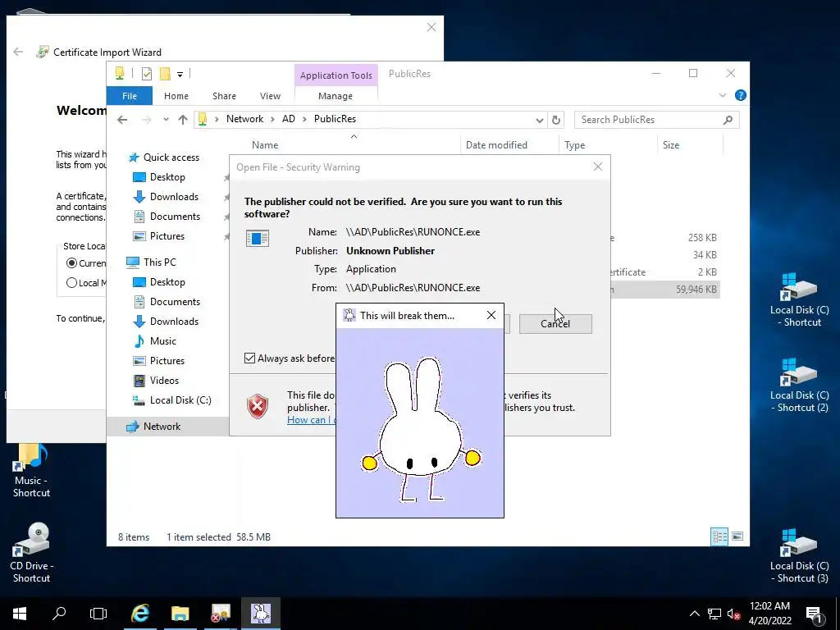Open Task View on the taskbar
This screenshot has width=840, height=630.
98,613
